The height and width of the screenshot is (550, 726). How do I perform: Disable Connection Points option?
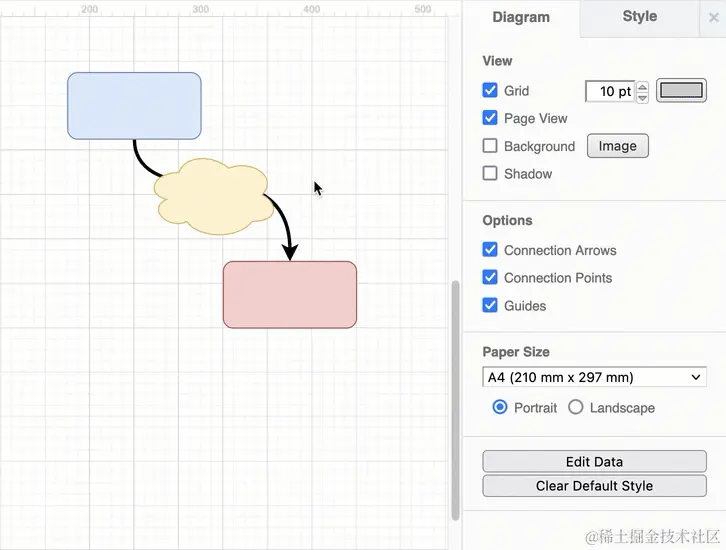490,277
